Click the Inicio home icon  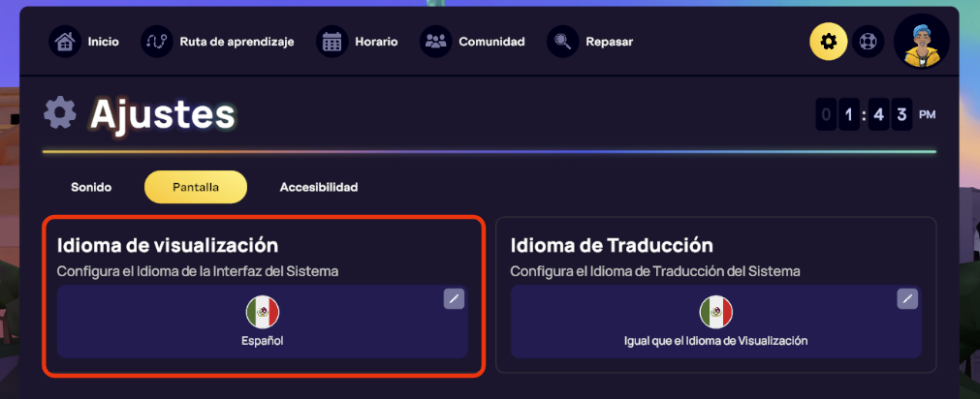click(65, 42)
